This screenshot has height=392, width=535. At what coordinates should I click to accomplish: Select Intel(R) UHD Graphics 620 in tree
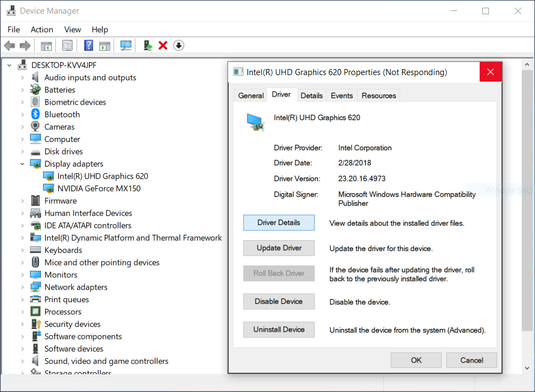click(103, 176)
